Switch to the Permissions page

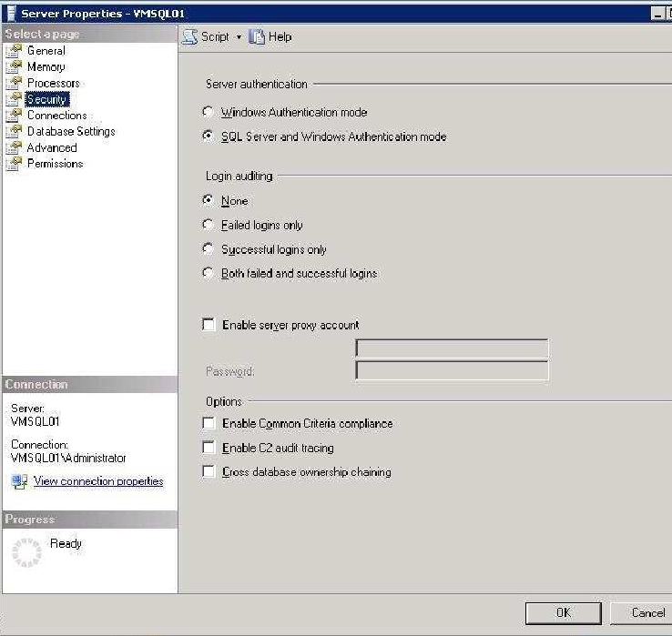tap(56, 164)
